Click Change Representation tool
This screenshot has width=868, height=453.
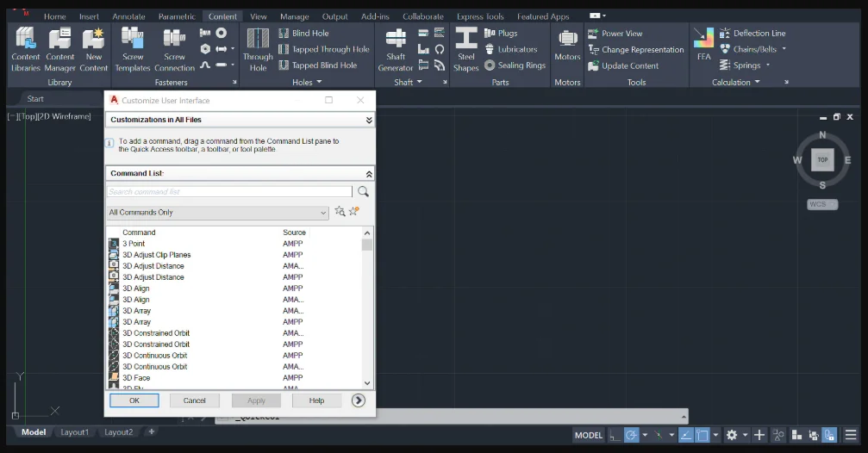click(x=636, y=49)
